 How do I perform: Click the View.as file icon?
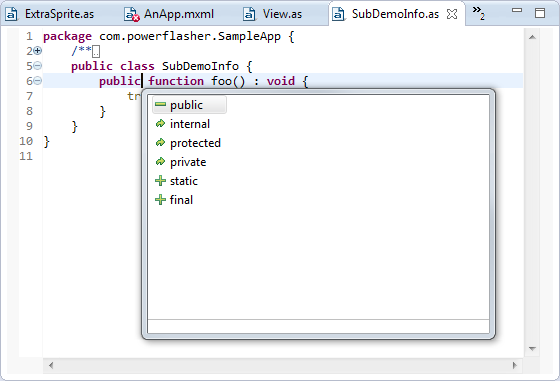click(x=249, y=14)
